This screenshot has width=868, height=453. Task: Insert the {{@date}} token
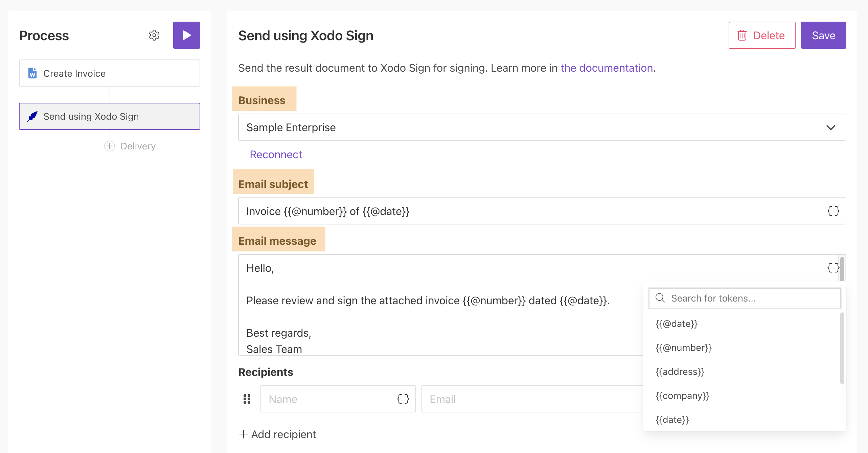(x=677, y=324)
